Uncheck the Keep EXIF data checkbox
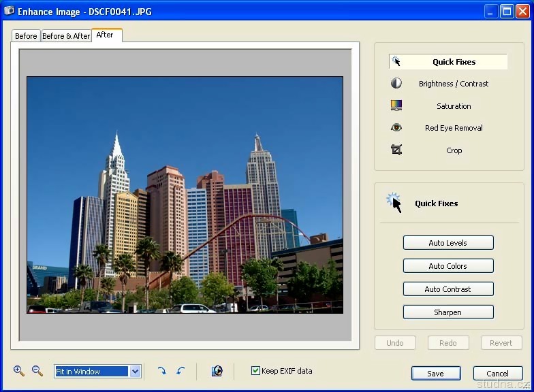The height and width of the screenshot is (392, 534). click(x=256, y=371)
